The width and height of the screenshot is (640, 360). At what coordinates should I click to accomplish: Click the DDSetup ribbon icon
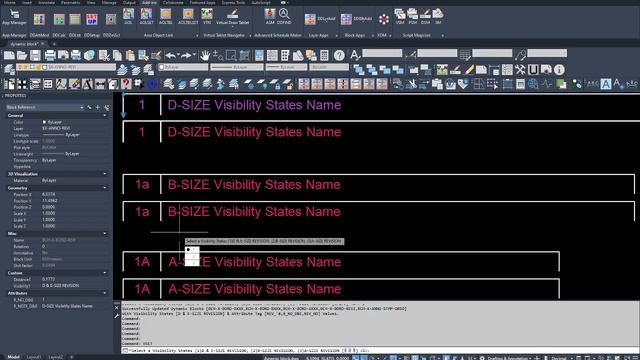(x=92, y=19)
